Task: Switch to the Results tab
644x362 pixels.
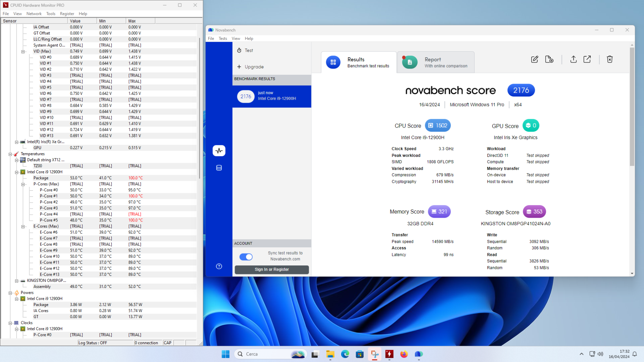Action: tap(359, 62)
